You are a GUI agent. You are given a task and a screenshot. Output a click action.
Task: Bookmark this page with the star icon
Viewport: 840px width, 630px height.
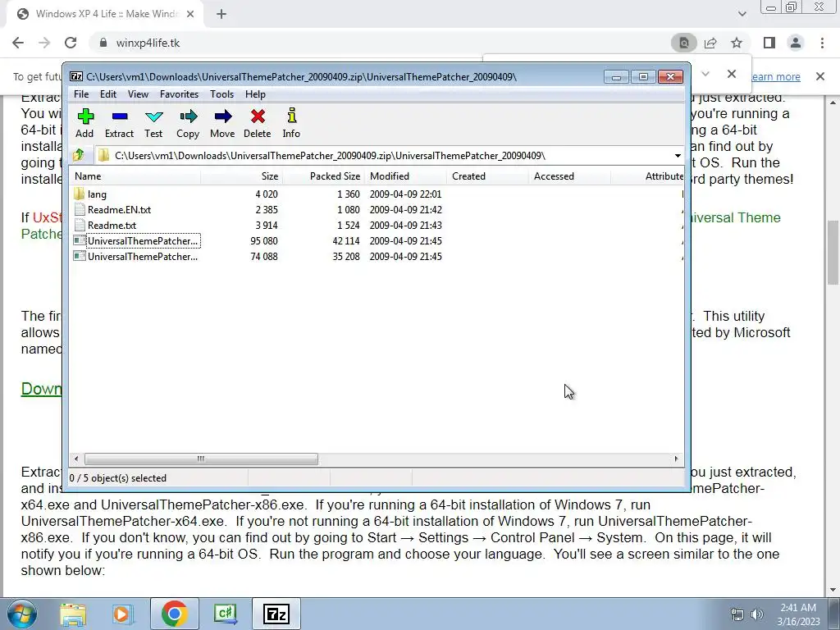737,43
